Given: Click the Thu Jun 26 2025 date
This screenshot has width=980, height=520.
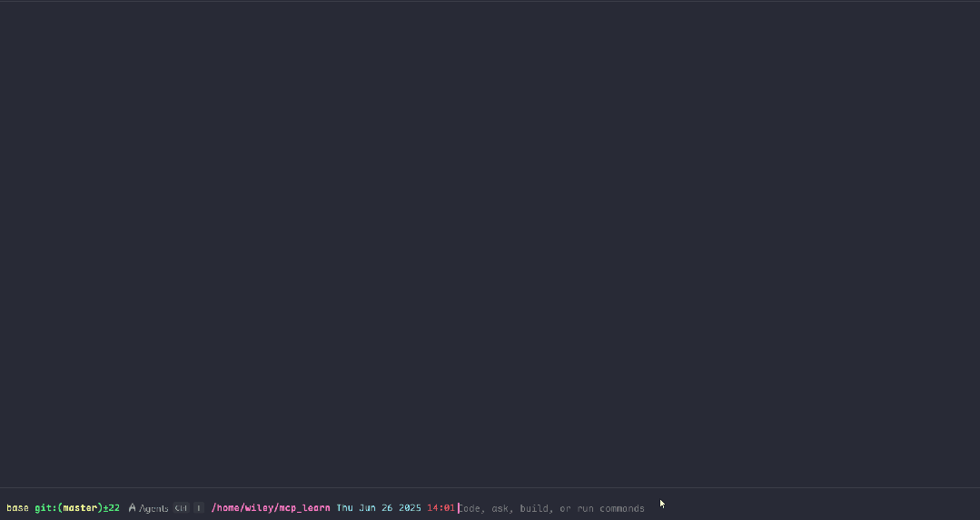Looking at the screenshot, I should click(379, 508).
